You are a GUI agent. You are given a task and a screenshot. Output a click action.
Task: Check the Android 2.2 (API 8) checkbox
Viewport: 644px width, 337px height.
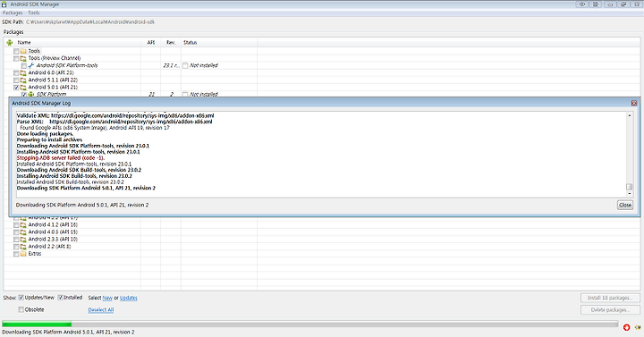pos(16,247)
